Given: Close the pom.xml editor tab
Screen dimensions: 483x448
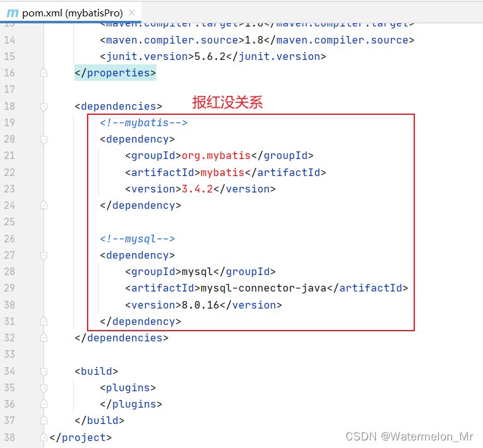Looking at the screenshot, I should pyautogui.click(x=132, y=13).
